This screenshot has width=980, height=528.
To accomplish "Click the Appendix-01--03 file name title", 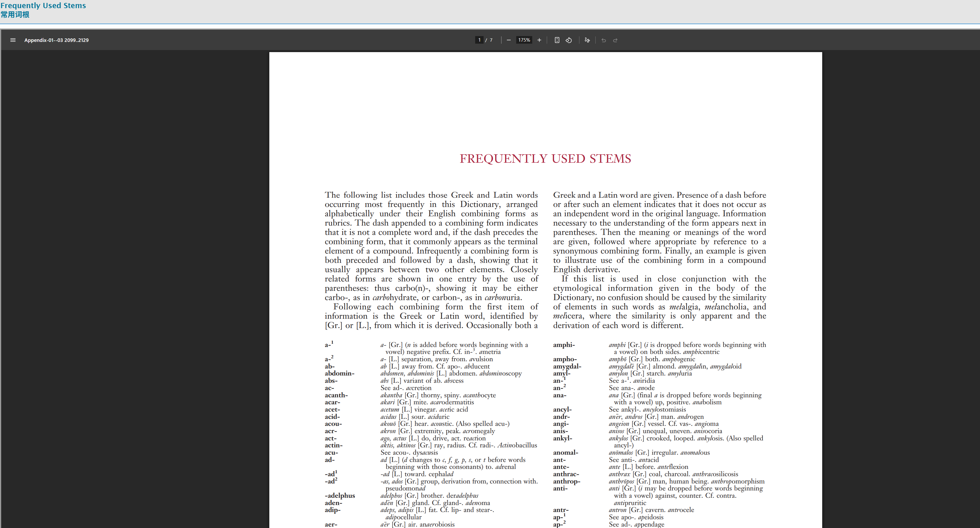I will [56, 40].
